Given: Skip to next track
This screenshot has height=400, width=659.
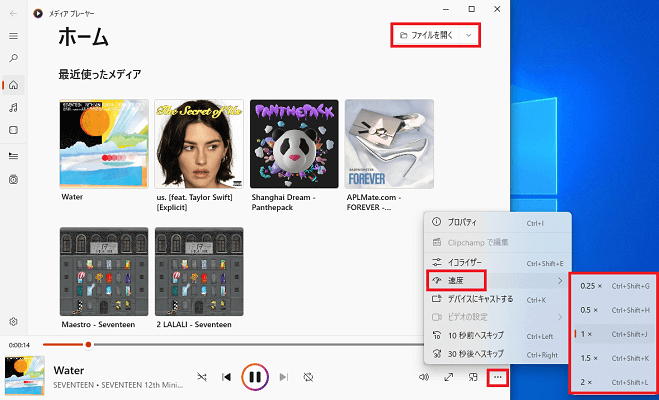Looking at the screenshot, I should (284, 377).
